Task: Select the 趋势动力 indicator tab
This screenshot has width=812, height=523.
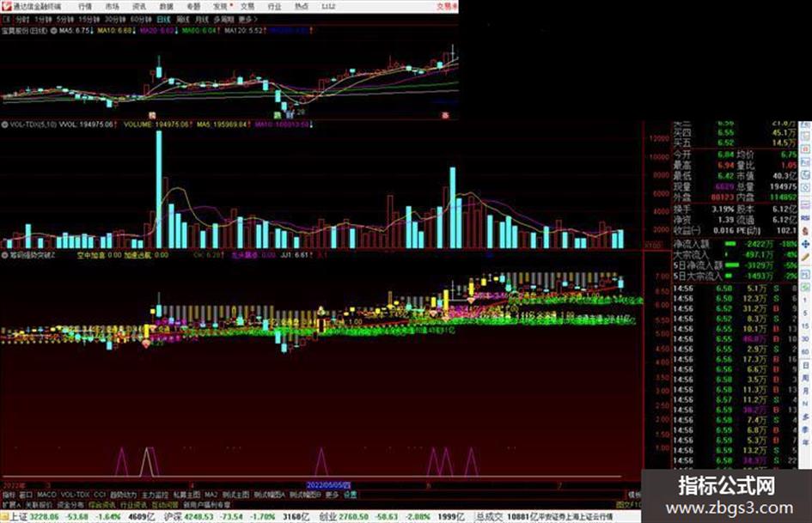Action: (x=123, y=495)
